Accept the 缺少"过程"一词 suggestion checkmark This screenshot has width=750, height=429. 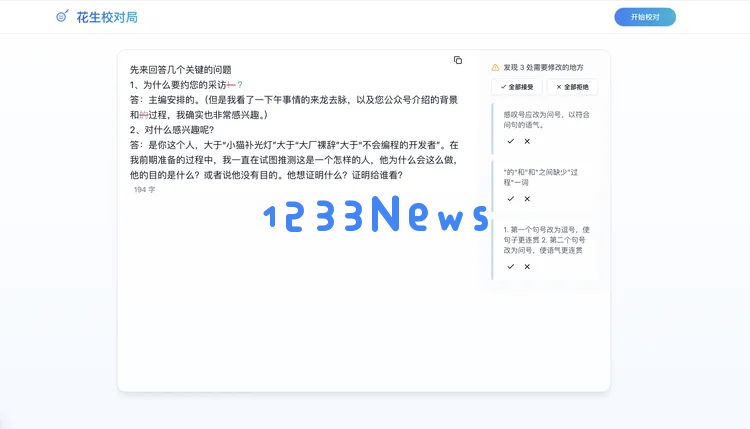pos(511,198)
